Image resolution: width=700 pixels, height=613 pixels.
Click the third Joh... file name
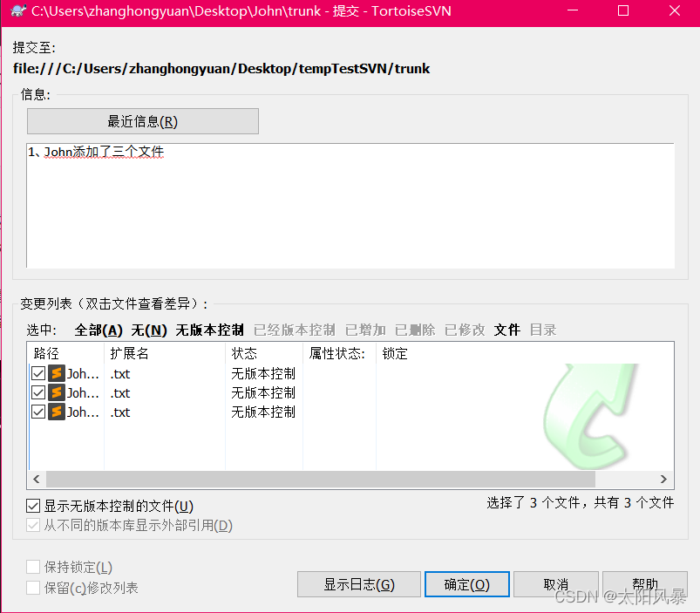83,412
